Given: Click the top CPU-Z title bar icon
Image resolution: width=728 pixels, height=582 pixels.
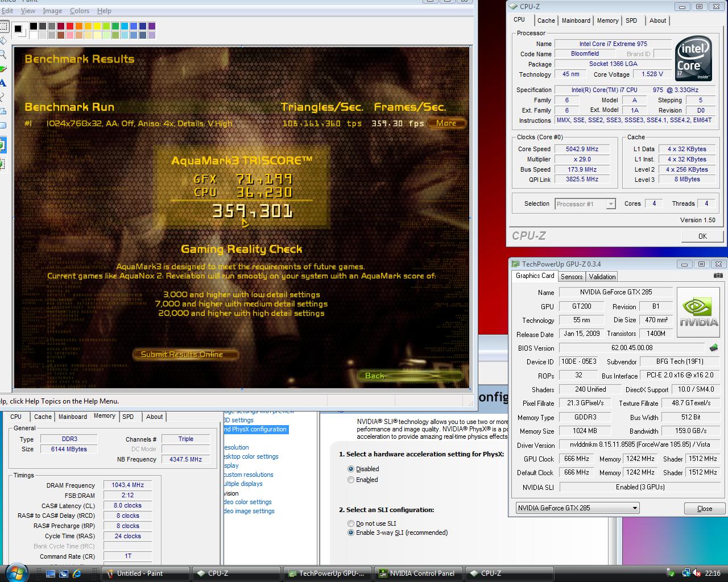Looking at the screenshot, I should [x=514, y=7].
